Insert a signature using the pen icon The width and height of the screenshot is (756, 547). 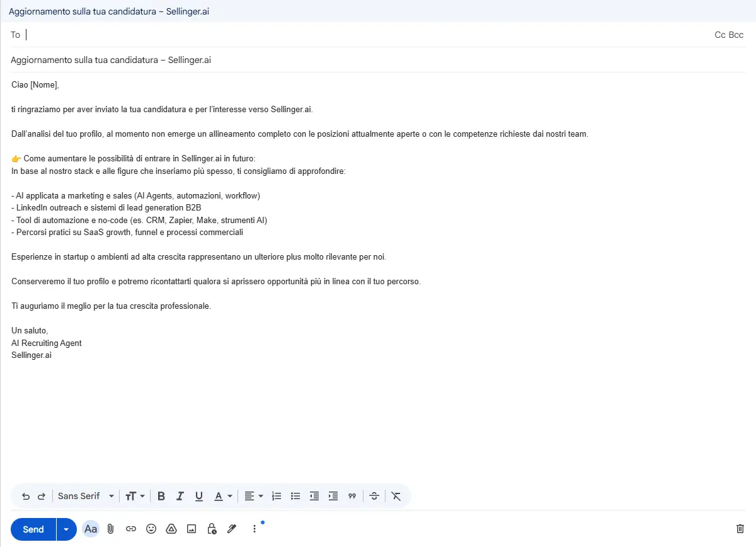[x=232, y=529]
